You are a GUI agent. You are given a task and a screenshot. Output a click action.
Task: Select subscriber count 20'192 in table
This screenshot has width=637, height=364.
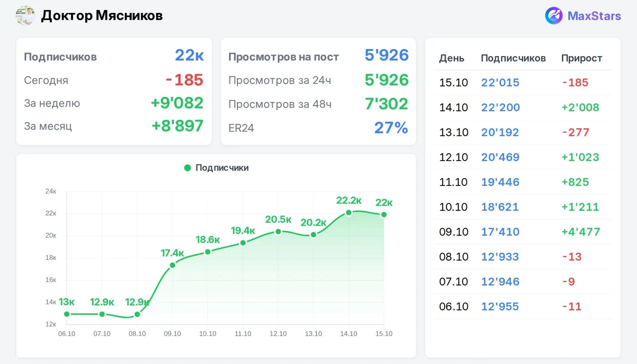500,132
